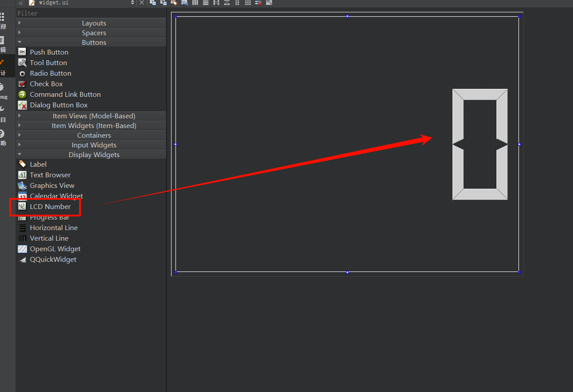This screenshot has width=573, height=392.
Task: Select the Push Button widget icon
Action: pyautogui.click(x=22, y=52)
